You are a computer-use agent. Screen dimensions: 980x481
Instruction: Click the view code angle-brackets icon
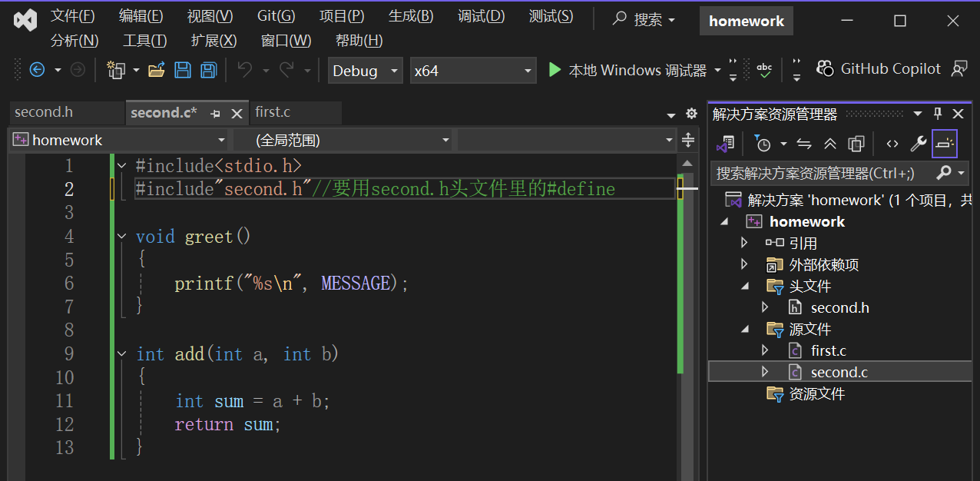point(892,144)
